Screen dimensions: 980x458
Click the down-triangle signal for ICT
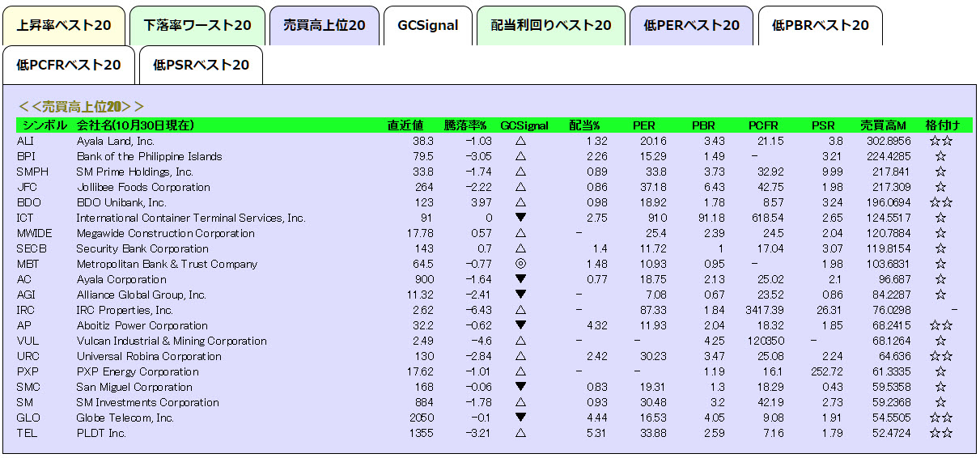coord(520,218)
